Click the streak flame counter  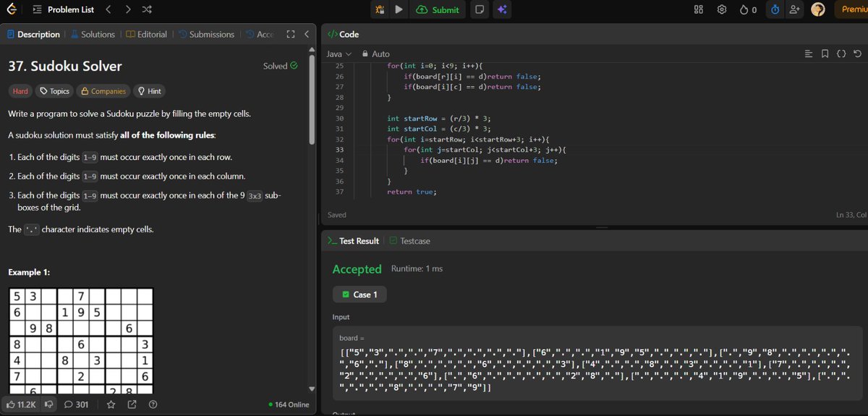point(748,9)
